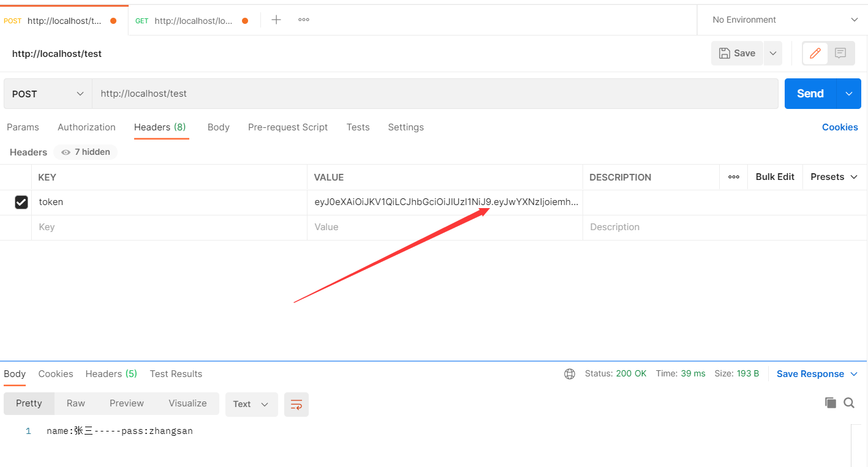Toggle line wrapping in the response viewer

coord(296,404)
